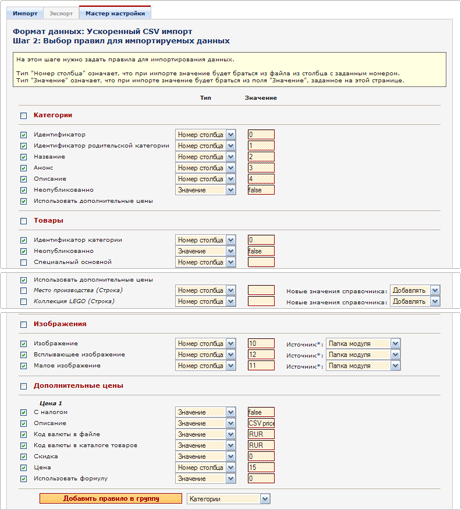Open type dropdown for Категории Идентификатор row
The height and width of the screenshot is (510, 461).
pos(206,135)
